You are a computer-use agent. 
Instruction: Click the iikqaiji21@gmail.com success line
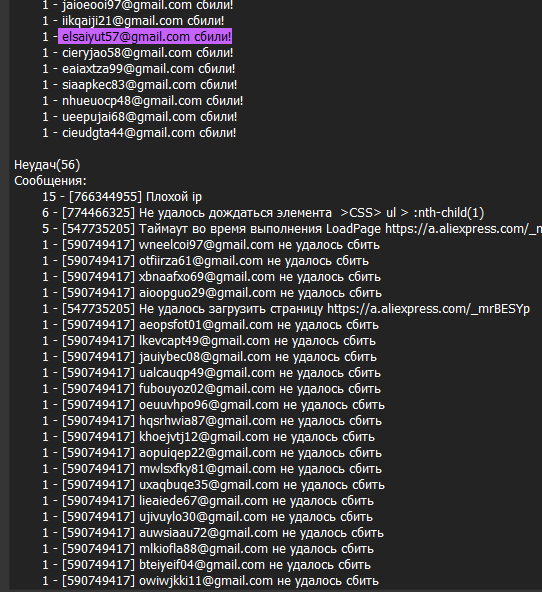[133, 21]
